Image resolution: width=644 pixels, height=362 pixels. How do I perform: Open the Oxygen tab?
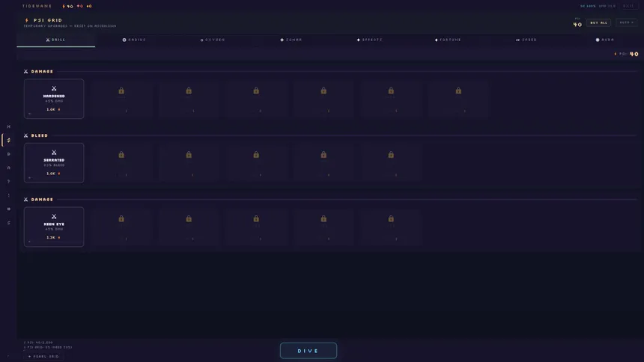point(213,40)
